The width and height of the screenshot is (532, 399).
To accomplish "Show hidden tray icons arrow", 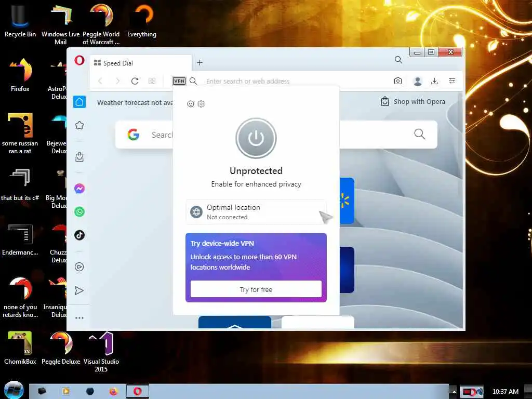I will pyautogui.click(x=454, y=392).
